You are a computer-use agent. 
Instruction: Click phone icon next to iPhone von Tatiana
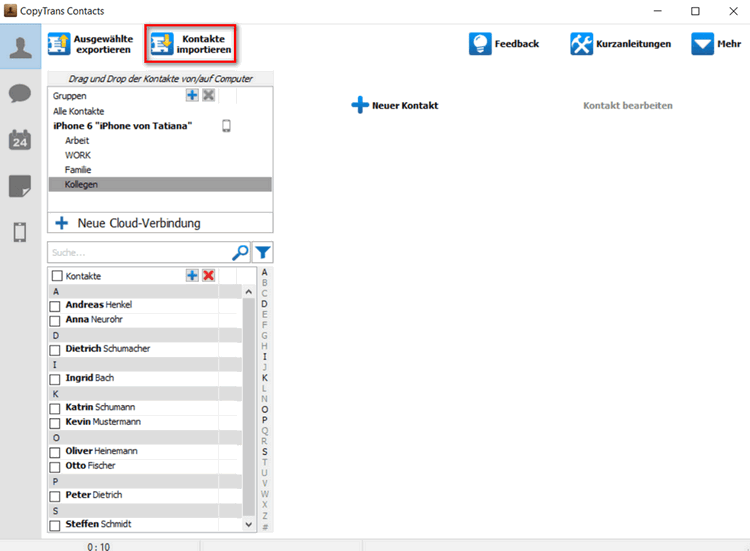tap(226, 126)
